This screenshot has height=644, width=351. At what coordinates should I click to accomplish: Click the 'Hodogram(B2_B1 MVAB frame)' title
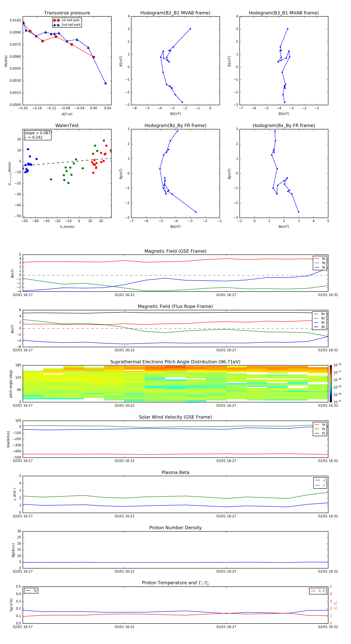(x=175, y=13)
